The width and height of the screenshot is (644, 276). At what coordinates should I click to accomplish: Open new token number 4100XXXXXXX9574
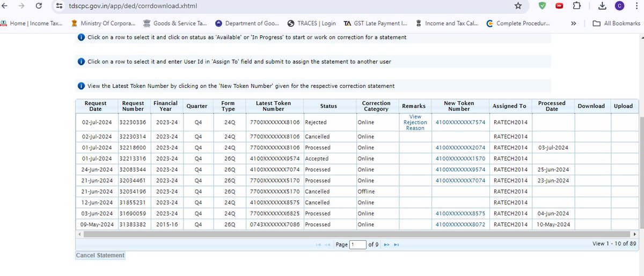pos(460,169)
